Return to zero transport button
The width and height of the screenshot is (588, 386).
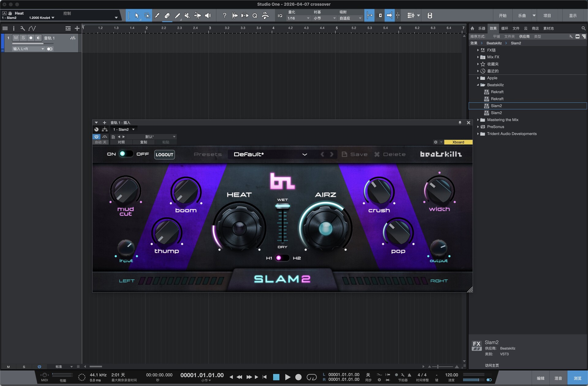click(265, 377)
